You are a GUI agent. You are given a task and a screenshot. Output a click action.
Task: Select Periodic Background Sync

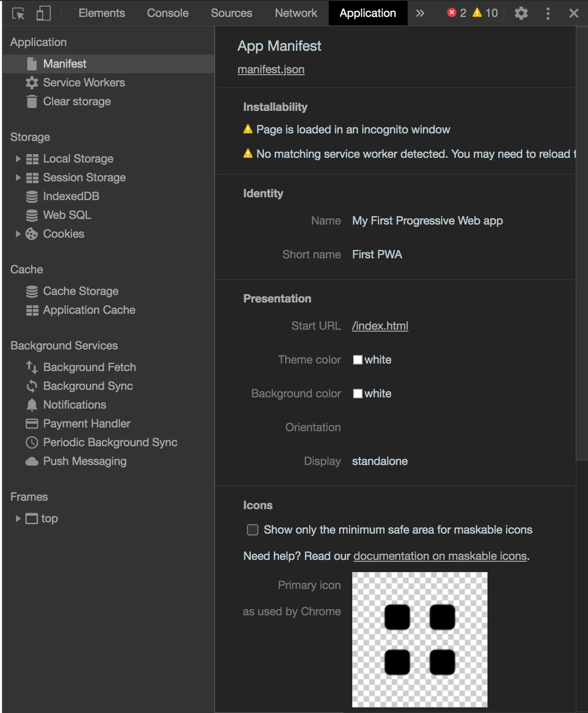[x=110, y=442]
